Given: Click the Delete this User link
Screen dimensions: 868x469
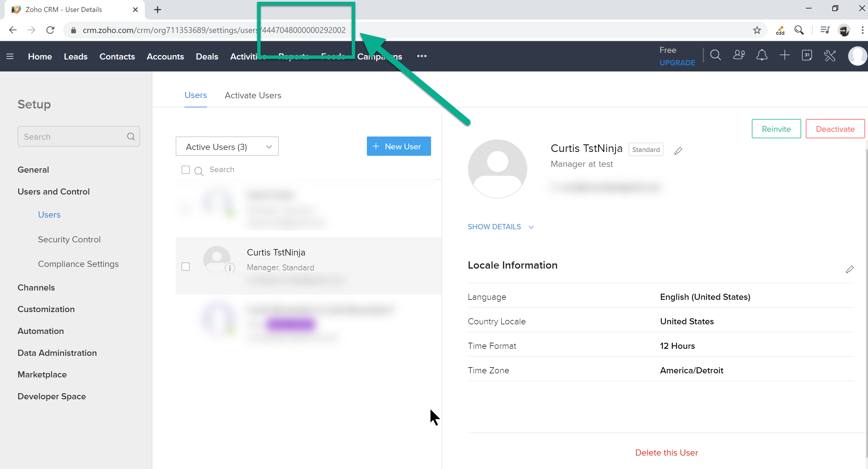Looking at the screenshot, I should [666, 452].
